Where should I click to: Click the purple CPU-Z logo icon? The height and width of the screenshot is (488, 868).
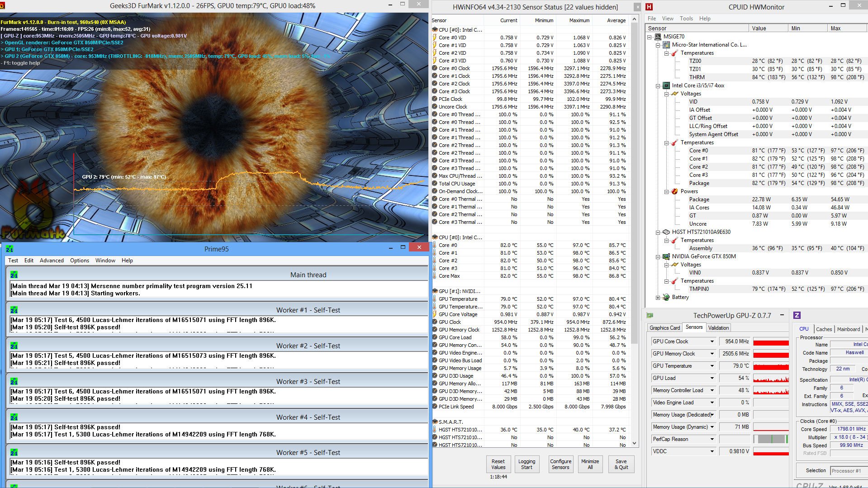(x=797, y=315)
